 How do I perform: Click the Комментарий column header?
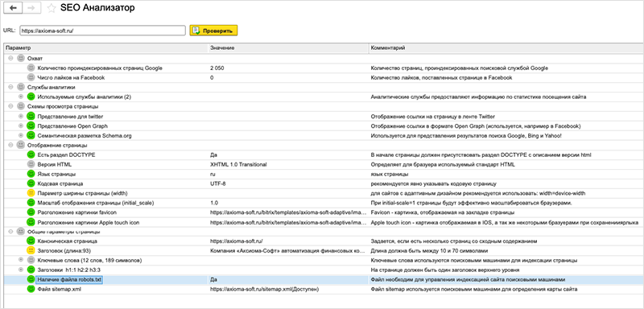(506, 48)
